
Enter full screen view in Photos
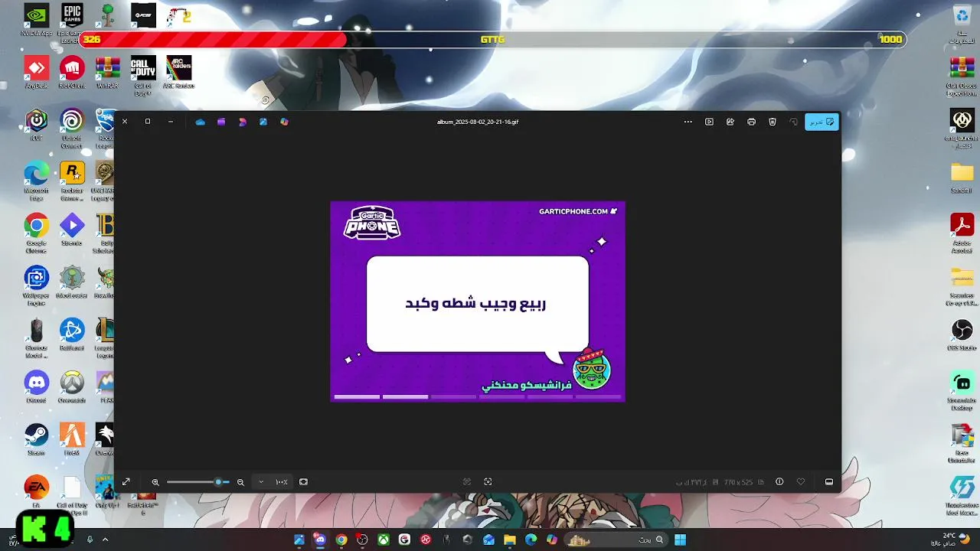click(126, 482)
